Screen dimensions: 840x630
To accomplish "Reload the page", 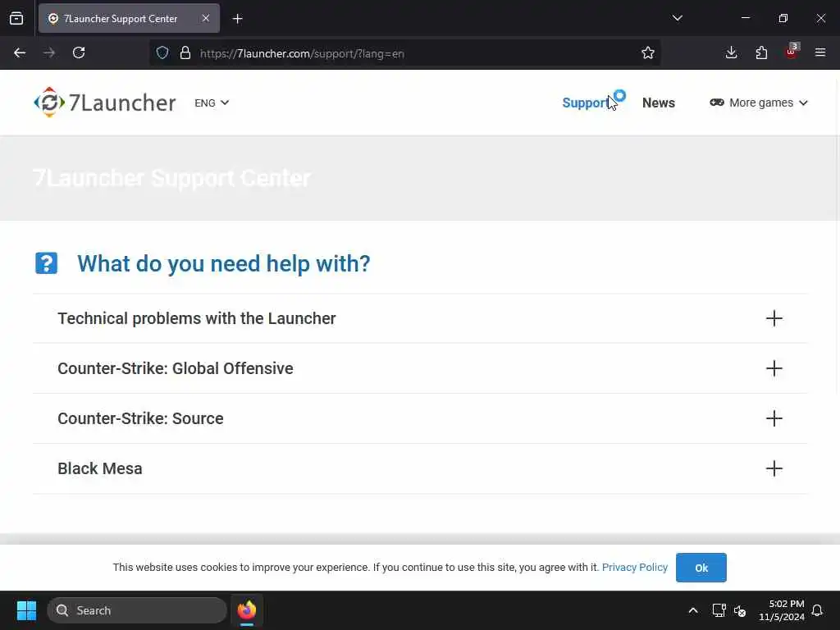I will click(79, 52).
